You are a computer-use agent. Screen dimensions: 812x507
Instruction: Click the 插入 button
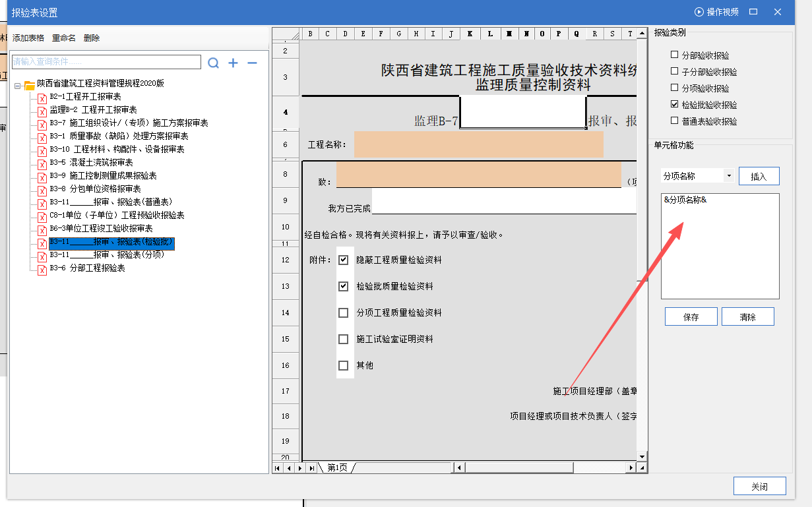[x=759, y=176]
